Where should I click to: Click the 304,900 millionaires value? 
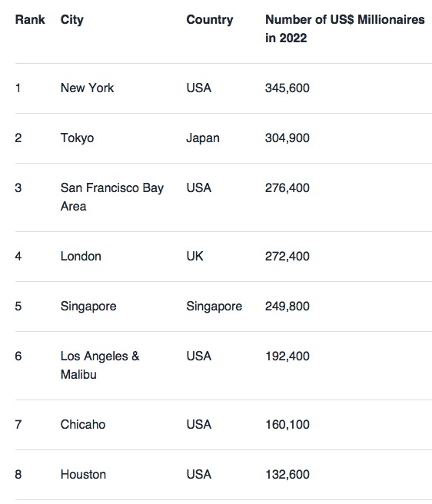point(287,138)
